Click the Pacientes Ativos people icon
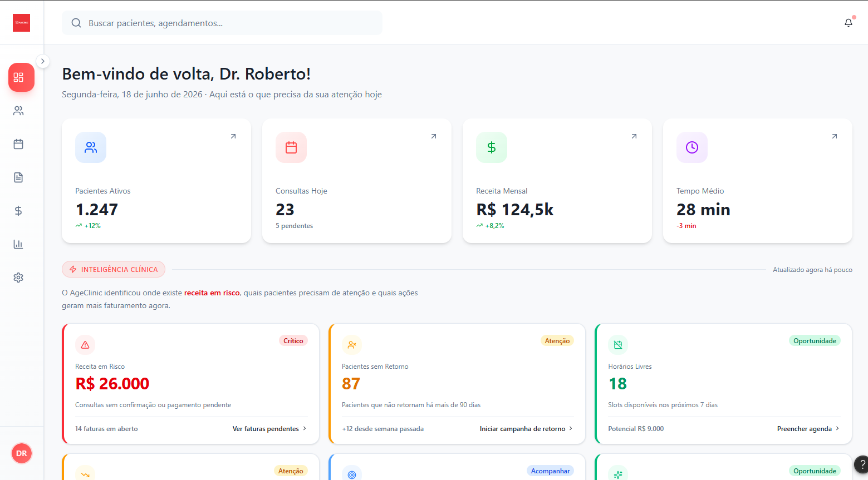 [91, 147]
